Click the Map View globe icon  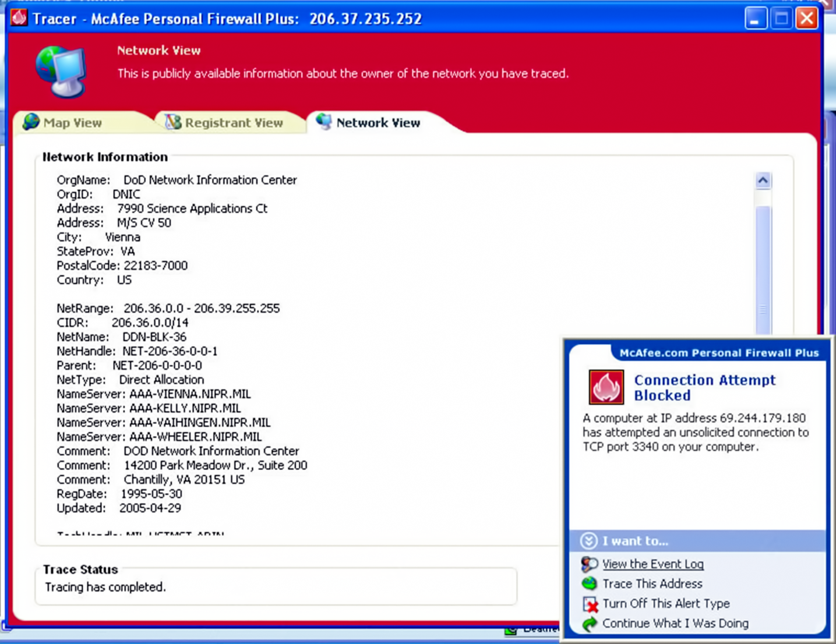coord(31,122)
